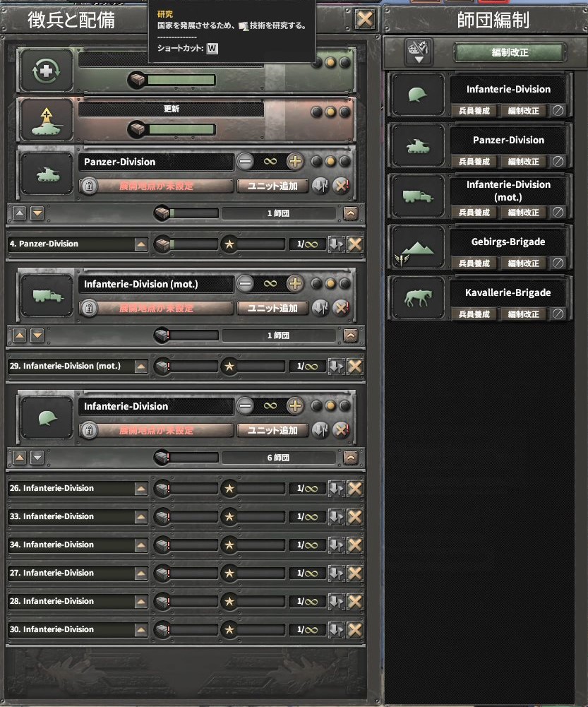
Task: Open the 4. Panzer-Division name arrow
Action: click(141, 244)
